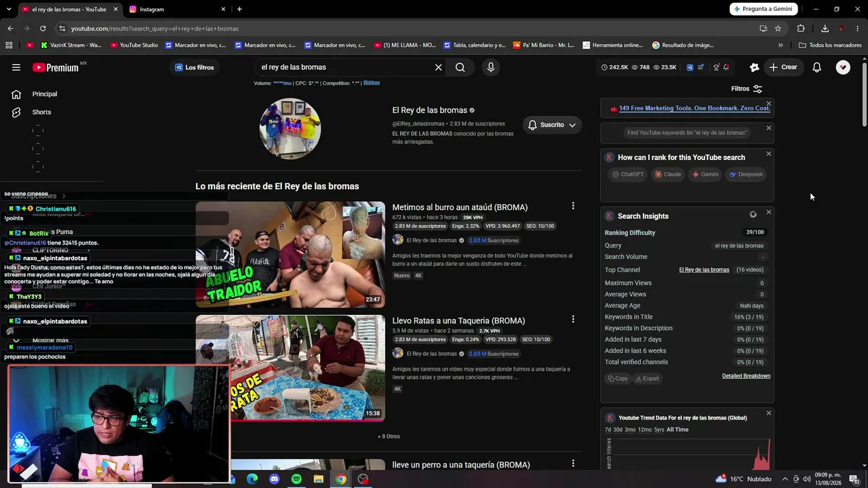Open action menu for Metimos al burro video
This screenshot has height=488, width=868.
tap(573, 206)
